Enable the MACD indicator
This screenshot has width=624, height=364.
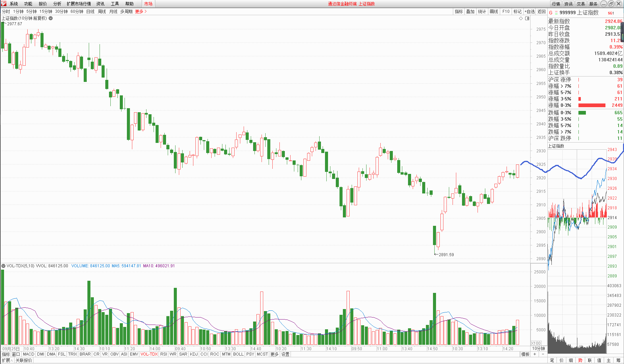click(28, 354)
